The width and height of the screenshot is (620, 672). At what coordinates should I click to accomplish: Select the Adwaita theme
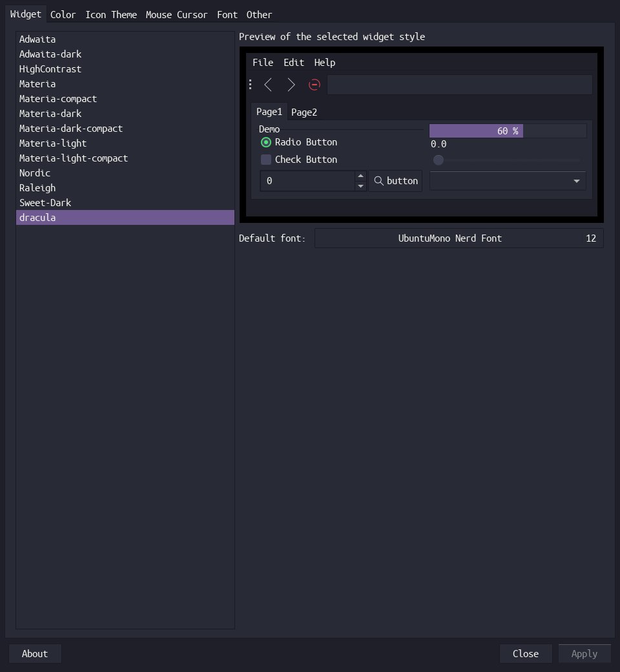click(x=125, y=39)
